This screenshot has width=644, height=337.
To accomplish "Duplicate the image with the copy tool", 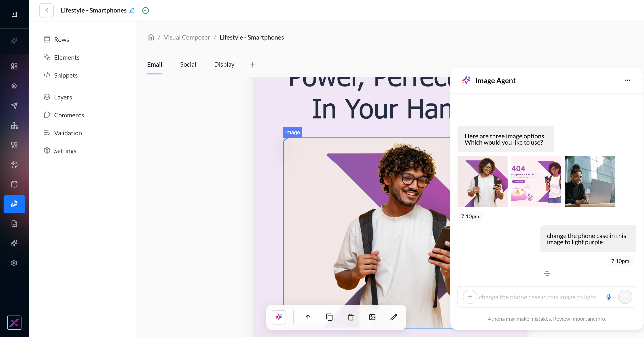I will pos(329,317).
